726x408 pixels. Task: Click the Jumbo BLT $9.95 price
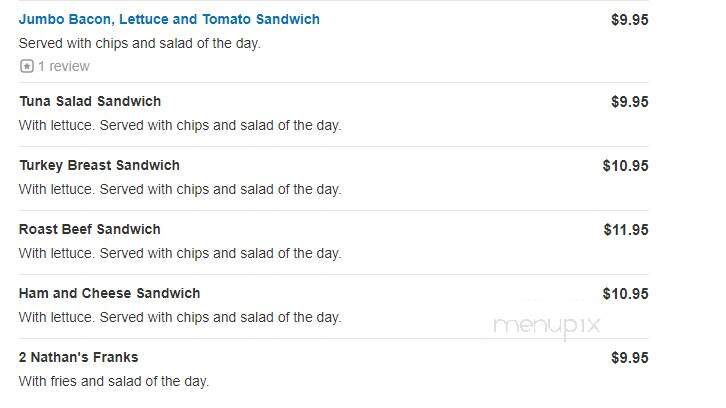point(629,20)
